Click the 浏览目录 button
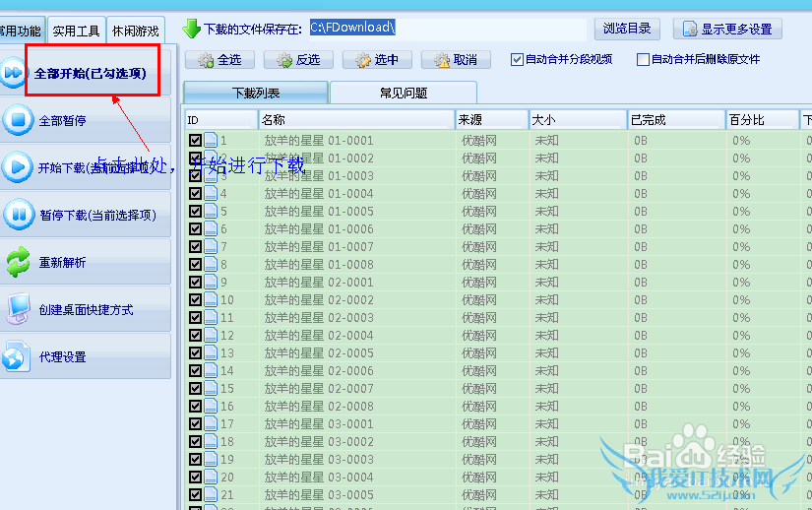The image size is (812, 510). coord(627,29)
